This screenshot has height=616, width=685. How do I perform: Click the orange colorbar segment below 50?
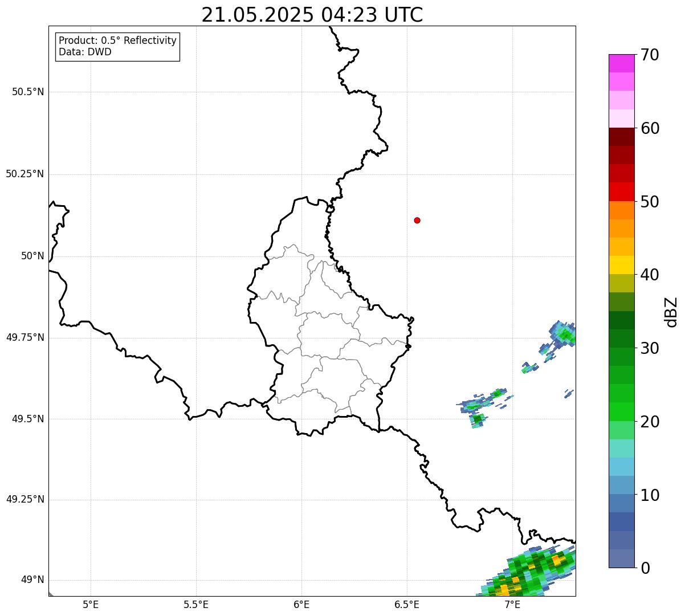tap(621, 210)
